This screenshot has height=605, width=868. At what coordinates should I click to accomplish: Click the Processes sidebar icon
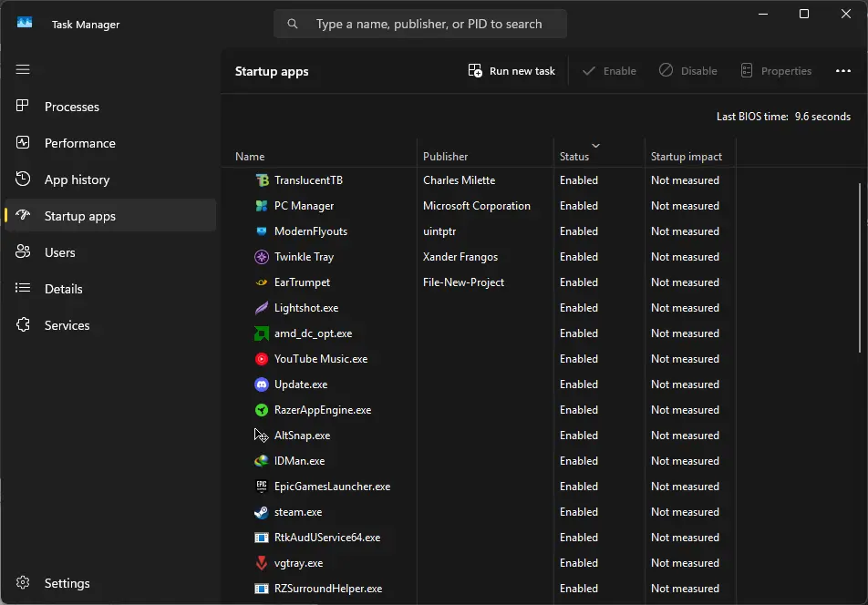tap(23, 106)
